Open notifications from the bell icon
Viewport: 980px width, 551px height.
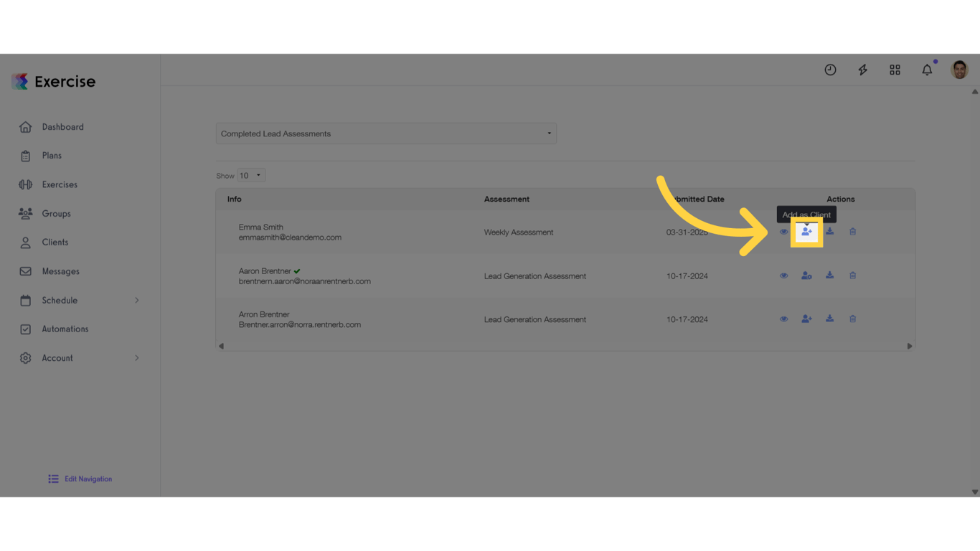point(927,70)
